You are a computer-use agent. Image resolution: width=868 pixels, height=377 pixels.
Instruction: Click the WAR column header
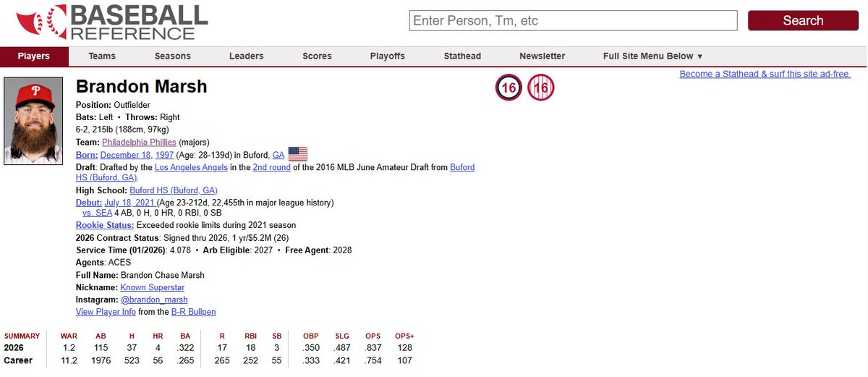[x=69, y=336]
